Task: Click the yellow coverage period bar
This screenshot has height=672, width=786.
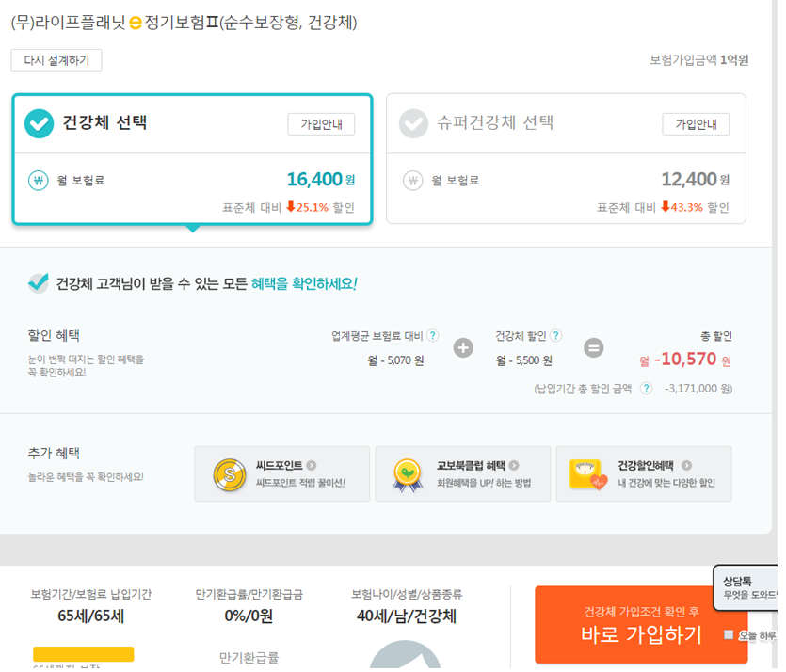Action: (x=83, y=654)
